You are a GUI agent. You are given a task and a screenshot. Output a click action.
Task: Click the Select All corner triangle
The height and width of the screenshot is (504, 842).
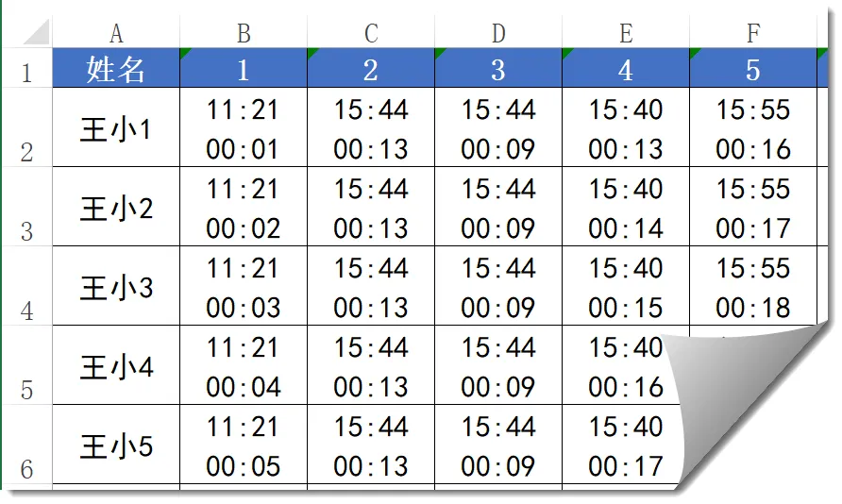(x=35, y=33)
